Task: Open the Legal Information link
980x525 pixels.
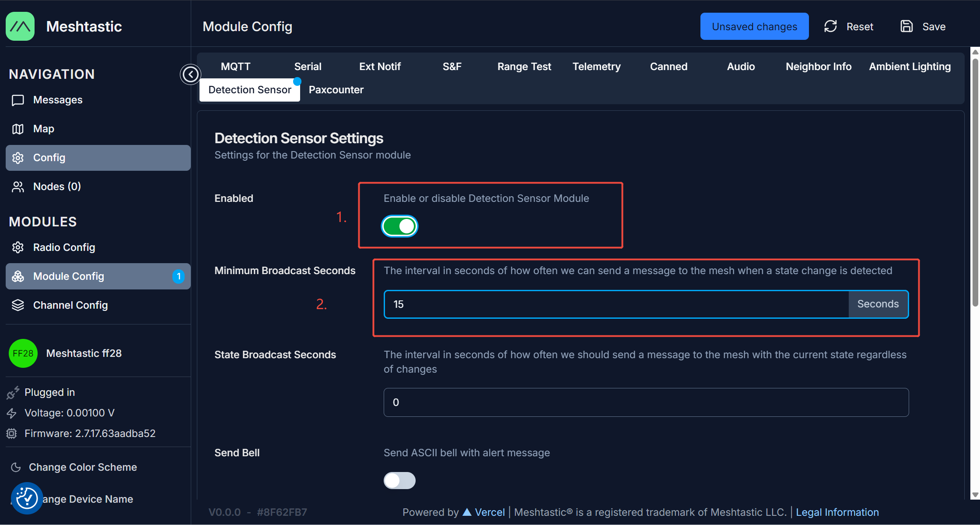Action: coord(837,512)
